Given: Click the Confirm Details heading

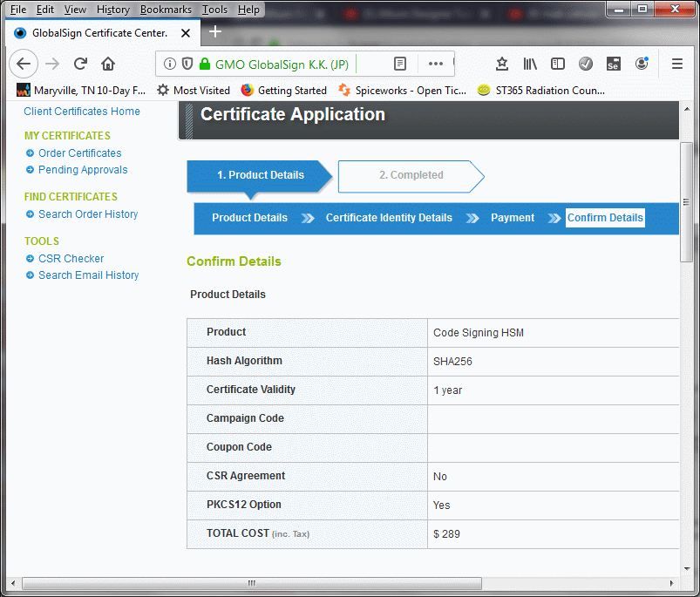Looking at the screenshot, I should tap(234, 261).
